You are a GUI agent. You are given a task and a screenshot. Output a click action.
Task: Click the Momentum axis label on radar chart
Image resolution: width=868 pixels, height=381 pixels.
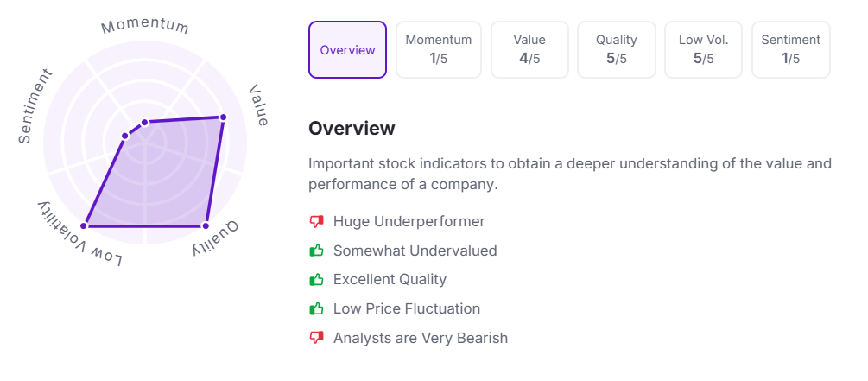145,26
